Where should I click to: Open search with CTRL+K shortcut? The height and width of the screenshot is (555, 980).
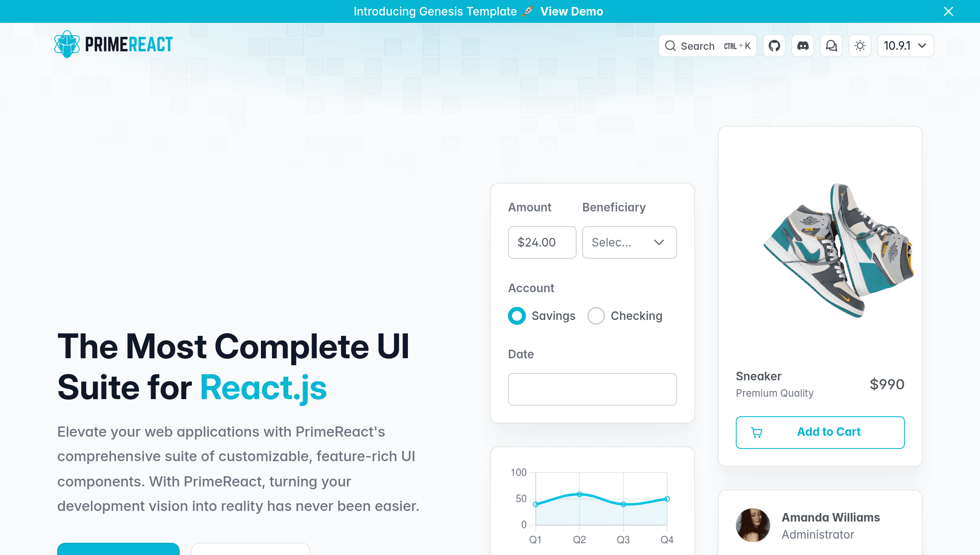click(707, 46)
